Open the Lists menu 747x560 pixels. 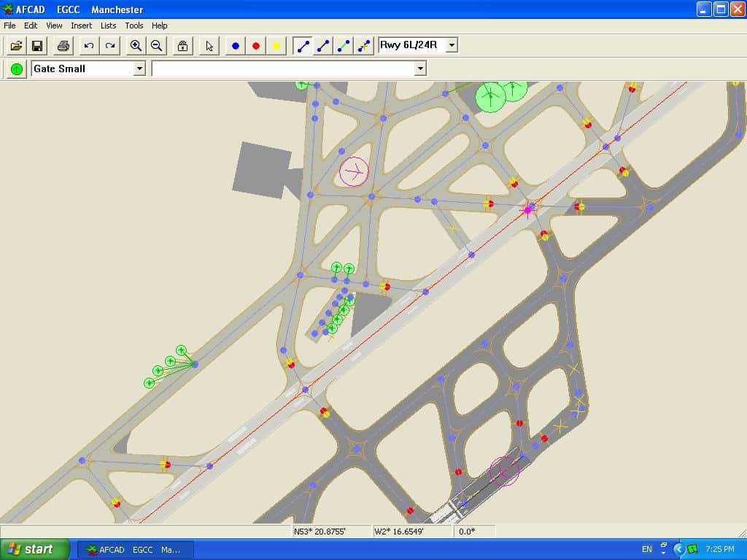[108, 26]
